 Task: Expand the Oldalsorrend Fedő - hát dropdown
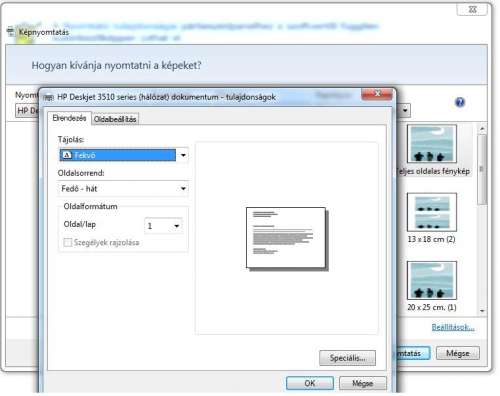pos(123,189)
